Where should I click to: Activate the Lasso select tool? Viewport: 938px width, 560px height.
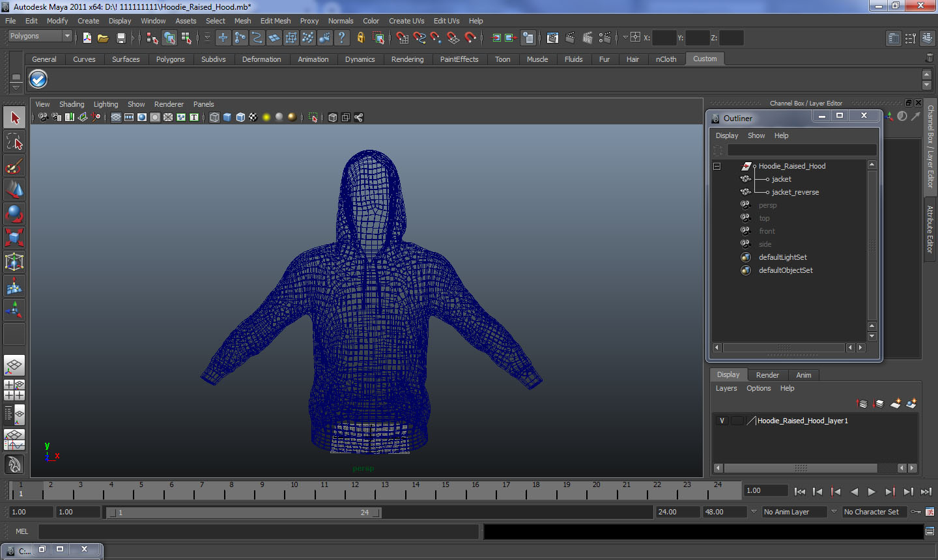coord(14,142)
